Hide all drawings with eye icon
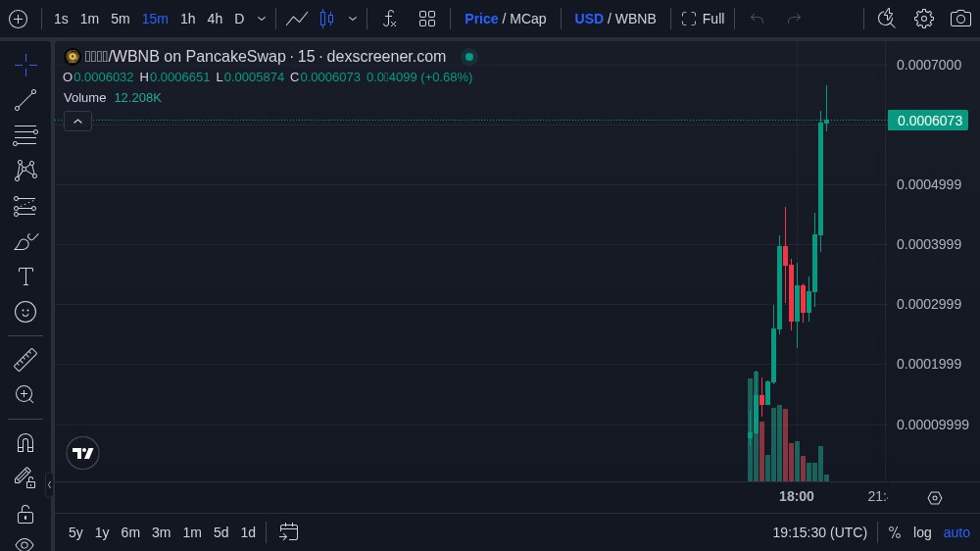Screen dimensions: 980x551 25,543
